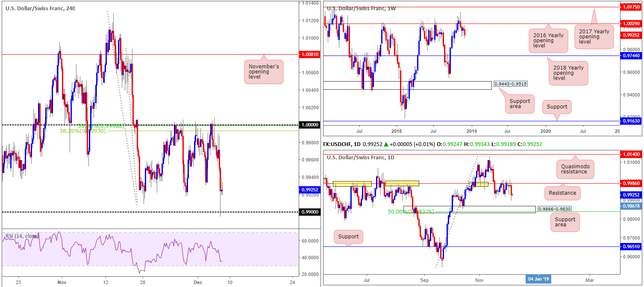Image resolution: width=644 pixels, height=287 pixels.
Task: Select the U.S. Dollar/Swiss Franc, 1D title
Action: click(362, 158)
